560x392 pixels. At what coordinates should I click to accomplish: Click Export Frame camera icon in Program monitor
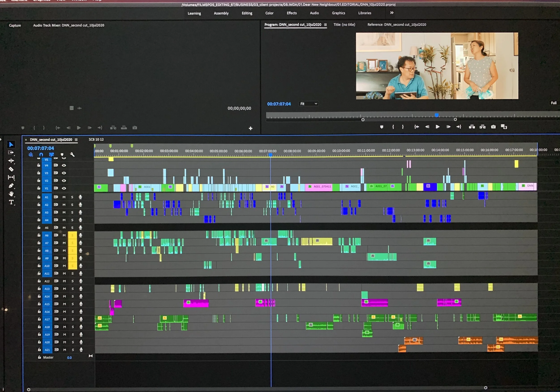tap(493, 127)
